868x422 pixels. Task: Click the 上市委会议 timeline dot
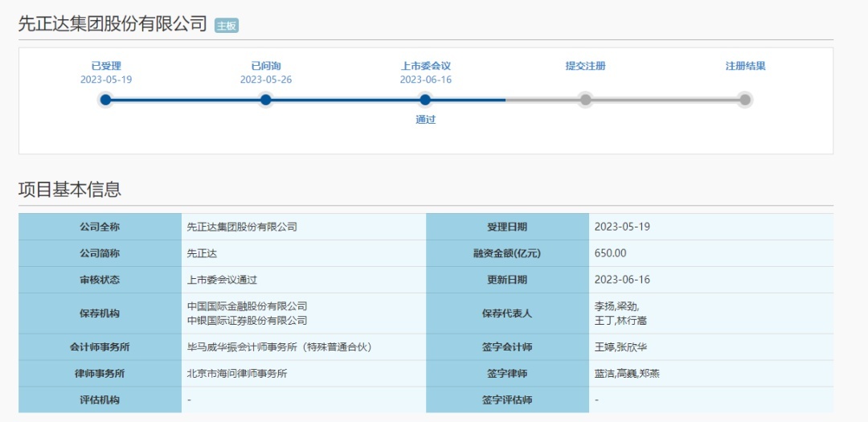425,100
